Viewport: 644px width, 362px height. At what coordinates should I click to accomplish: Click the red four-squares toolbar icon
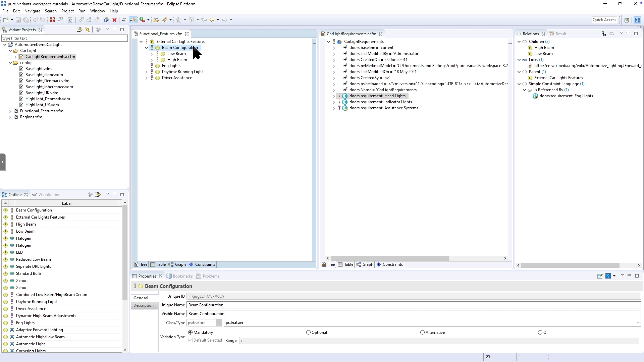[x=52, y=20]
